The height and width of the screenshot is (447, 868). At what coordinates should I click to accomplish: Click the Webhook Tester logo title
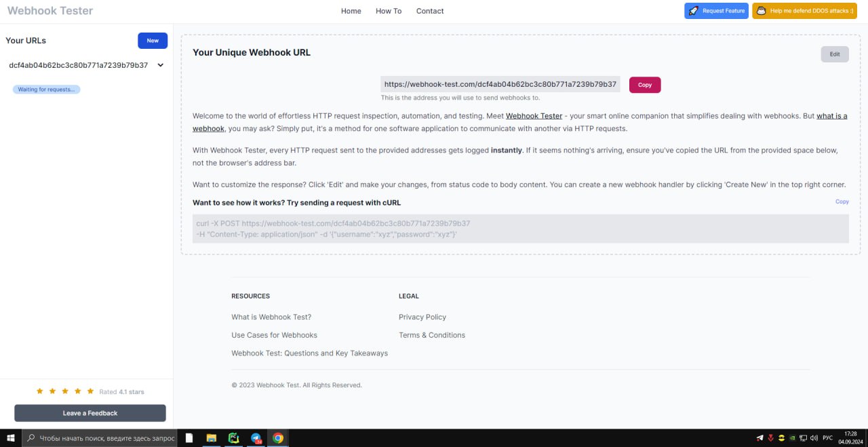point(50,11)
